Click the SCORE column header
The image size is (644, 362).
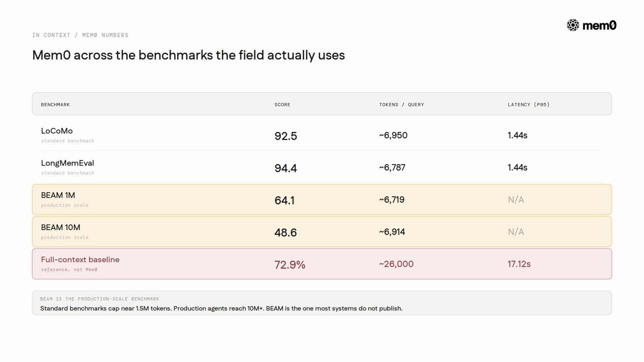pos(282,105)
